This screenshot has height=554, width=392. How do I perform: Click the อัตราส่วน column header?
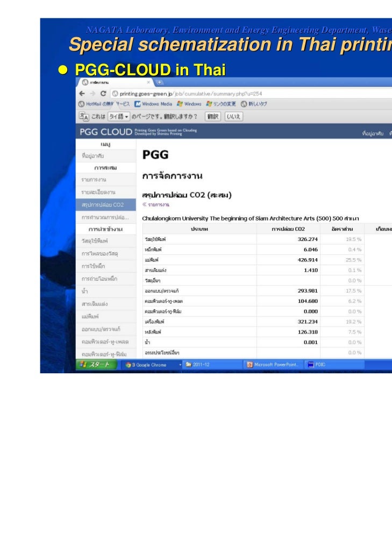342,229
